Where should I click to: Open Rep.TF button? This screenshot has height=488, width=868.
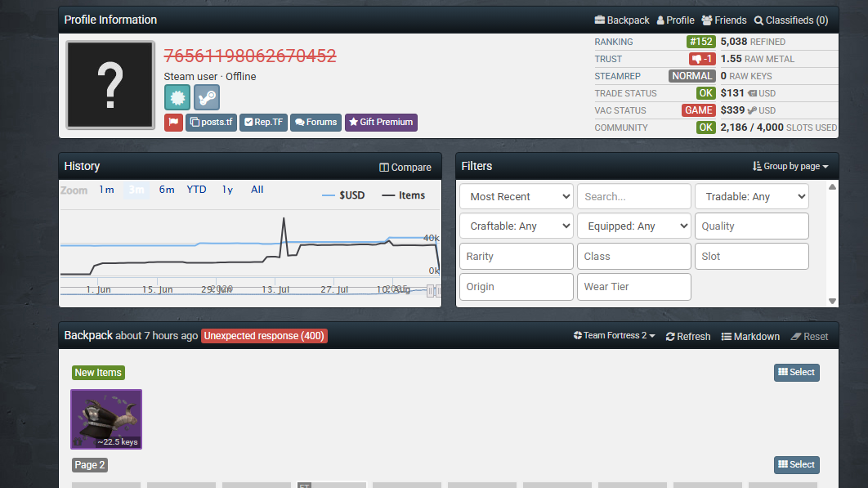[x=263, y=122]
